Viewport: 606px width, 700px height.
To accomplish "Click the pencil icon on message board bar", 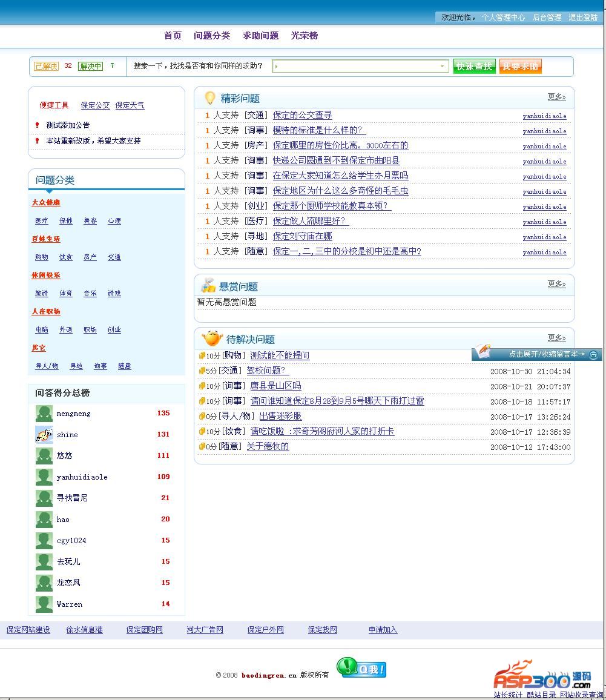I will [x=483, y=351].
